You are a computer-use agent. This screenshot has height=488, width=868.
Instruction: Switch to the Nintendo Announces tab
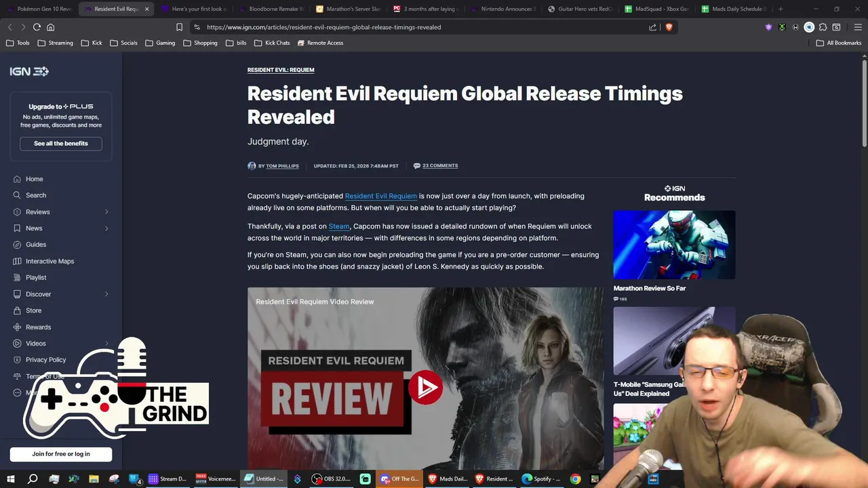(x=503, y=9)
